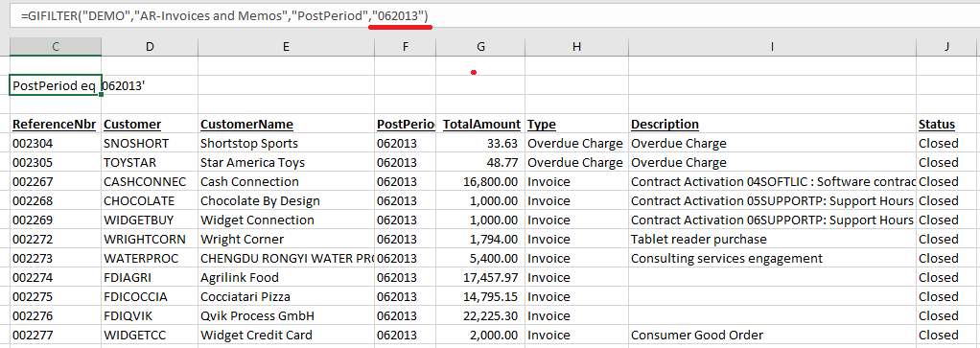Select customer FDICOCCIA cell
Screen dimensions: 980x348
point(150,297)
